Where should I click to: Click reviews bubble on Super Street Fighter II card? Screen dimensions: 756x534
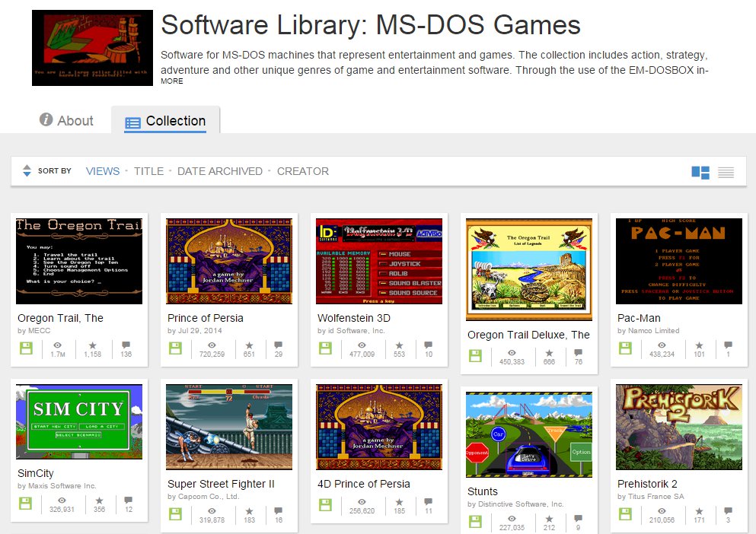(x=279, y=511)
